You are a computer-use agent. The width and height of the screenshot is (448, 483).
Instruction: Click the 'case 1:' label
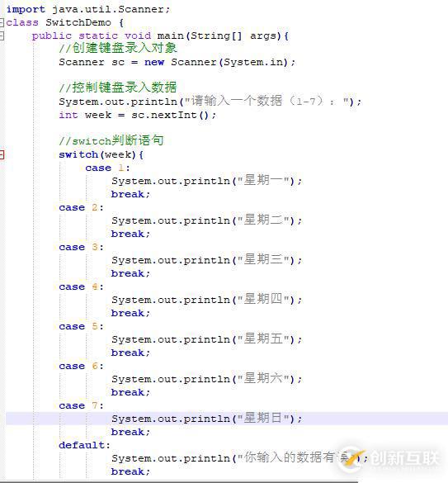click(x=108, y=168)
